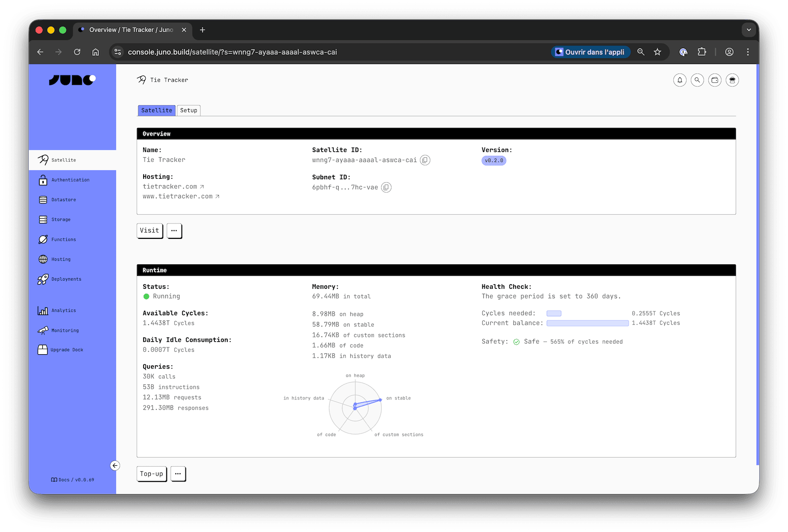Viewport: 788px width, 532px height.
Task: Click the Current balance progress bar
Action: pos(587,323)
